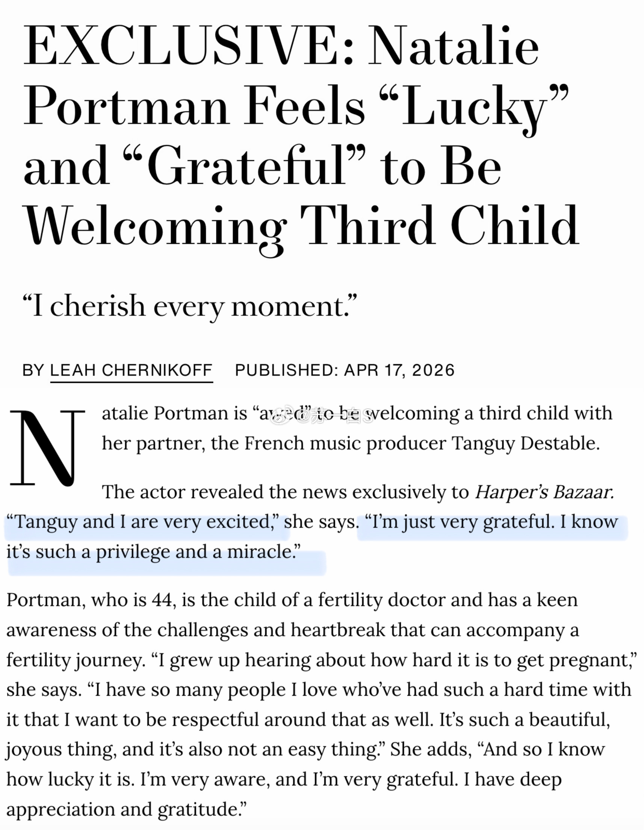Open author Leah Chernikoff's profile link
Screen dimensions: 644x830
[131, 370]
